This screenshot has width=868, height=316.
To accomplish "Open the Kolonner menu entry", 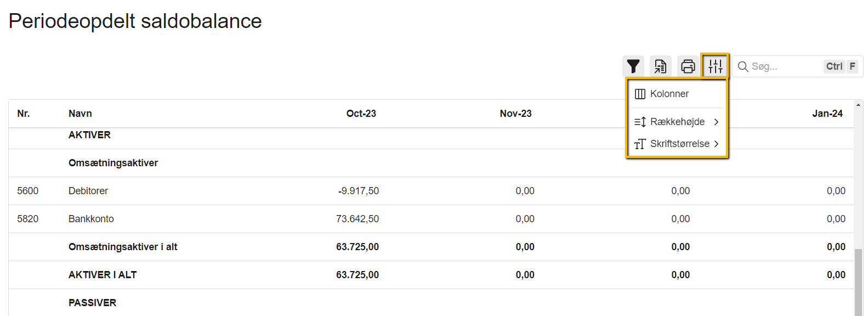I will click(x=670, y=94).
